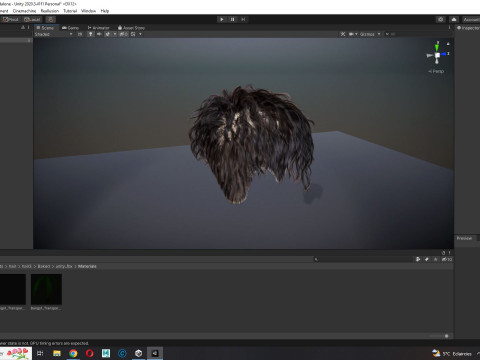Toggle the Pivot handle position button
The image size is (480, 360).
click(x=11, y=19)
